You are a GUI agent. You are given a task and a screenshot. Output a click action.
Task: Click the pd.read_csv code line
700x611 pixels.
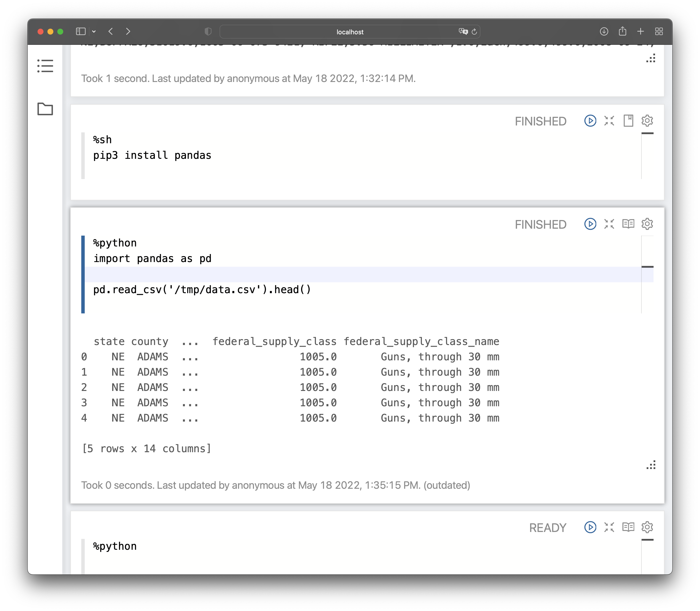click(x=202, y=290)
